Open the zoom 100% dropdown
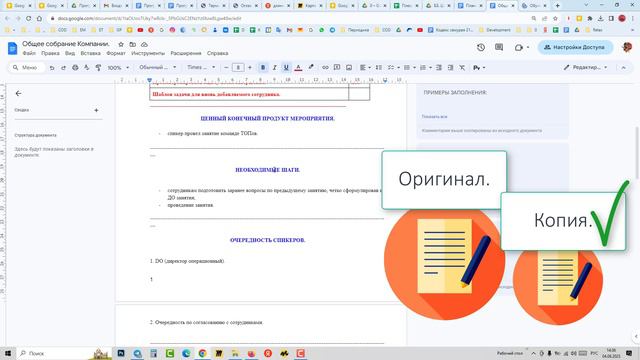Viewport: 640px width, 360px height. [x=118, y=68]
